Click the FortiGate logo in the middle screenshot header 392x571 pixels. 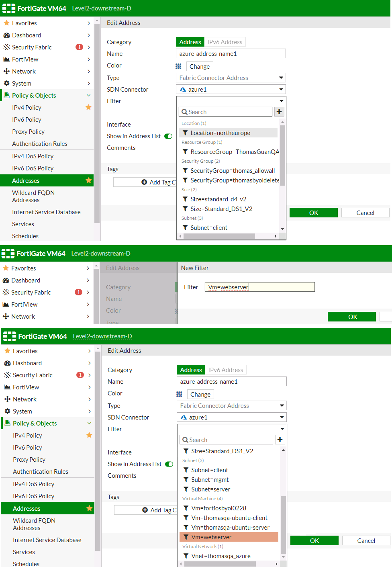point(8,254)
